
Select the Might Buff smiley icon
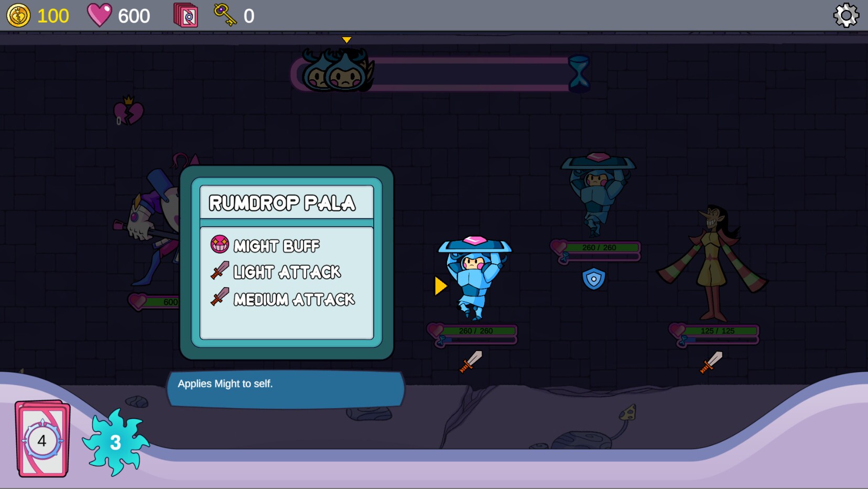[220, 244]
